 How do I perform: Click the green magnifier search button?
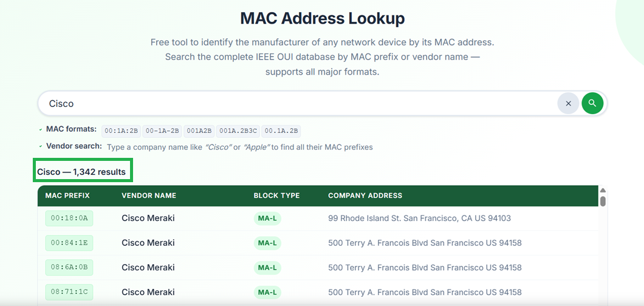coord(592,103)
